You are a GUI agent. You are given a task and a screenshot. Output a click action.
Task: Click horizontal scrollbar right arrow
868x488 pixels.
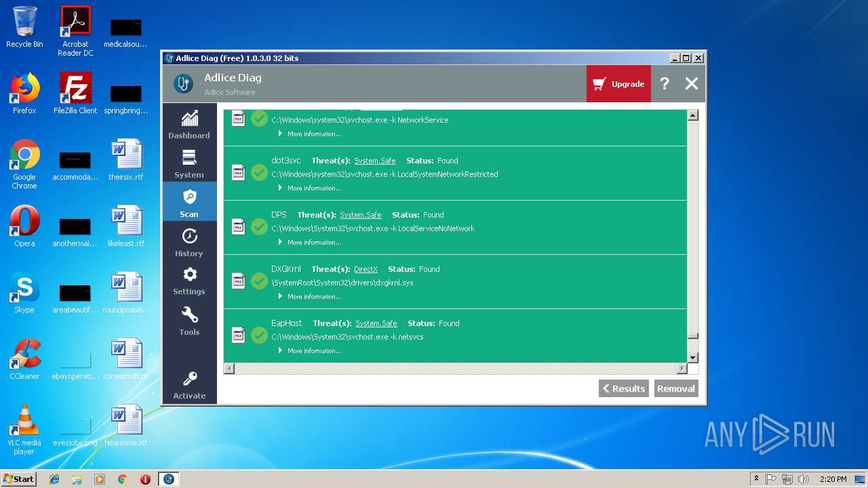click(682, 369)
